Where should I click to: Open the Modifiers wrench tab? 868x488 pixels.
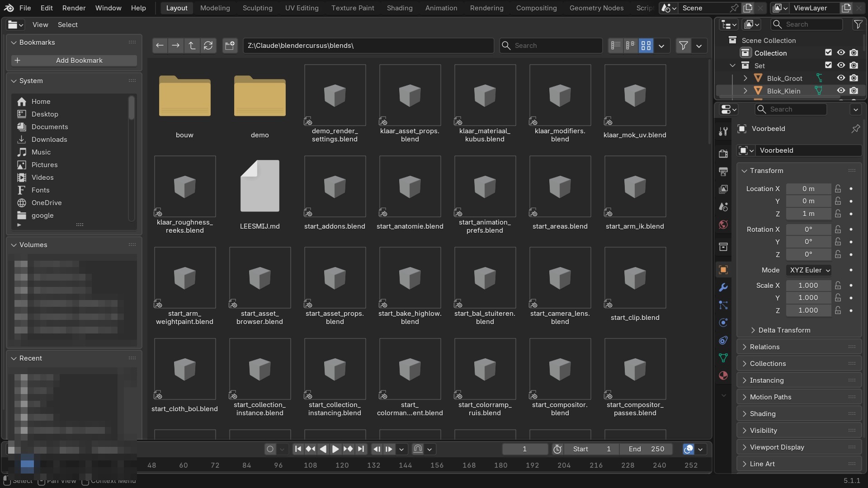click(723, 287)
